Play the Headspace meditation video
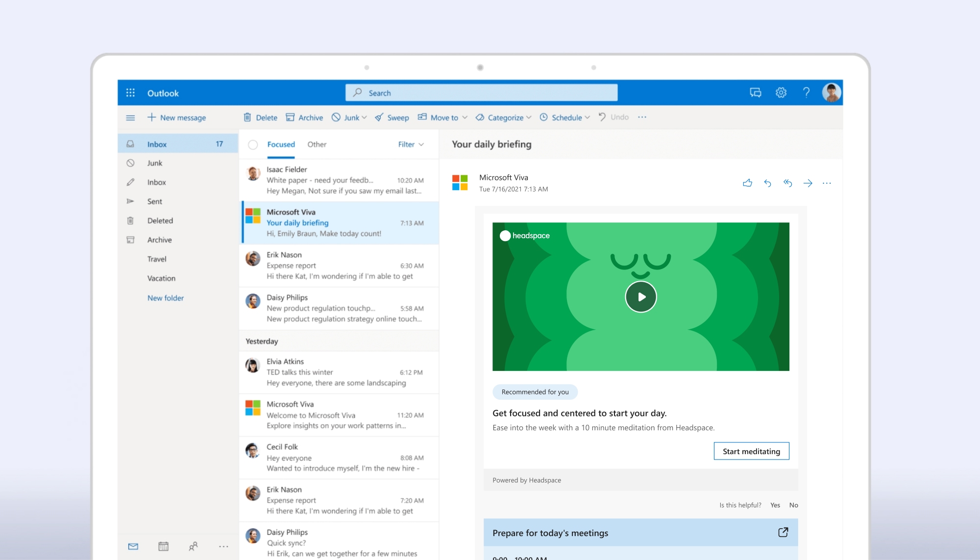This screenshot has width=980, height=560. [x=641, y=297]
